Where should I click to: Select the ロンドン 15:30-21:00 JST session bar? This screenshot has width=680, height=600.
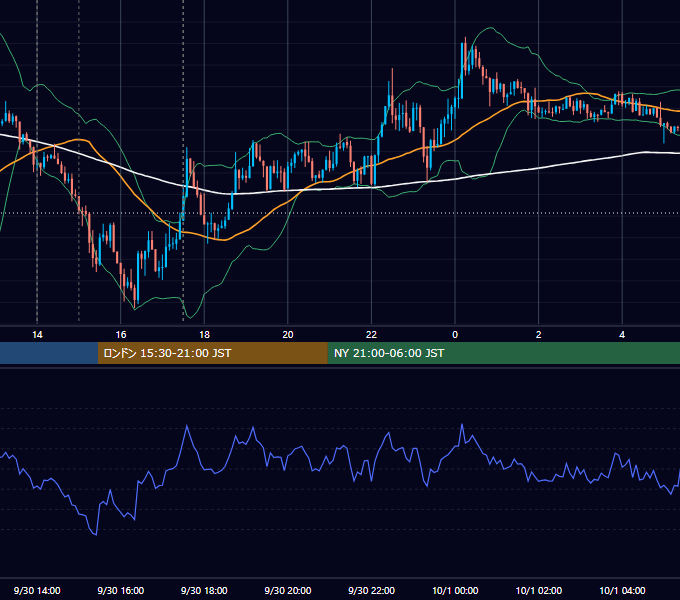(x=212, y=353)
